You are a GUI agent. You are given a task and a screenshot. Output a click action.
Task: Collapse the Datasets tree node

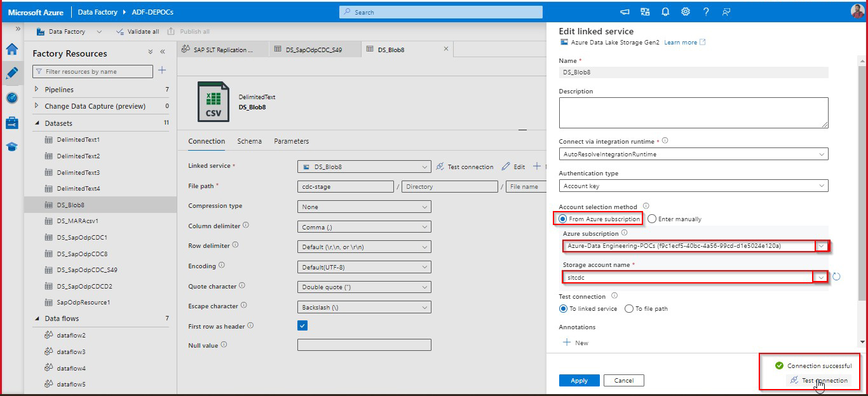(x=37, y=123)
